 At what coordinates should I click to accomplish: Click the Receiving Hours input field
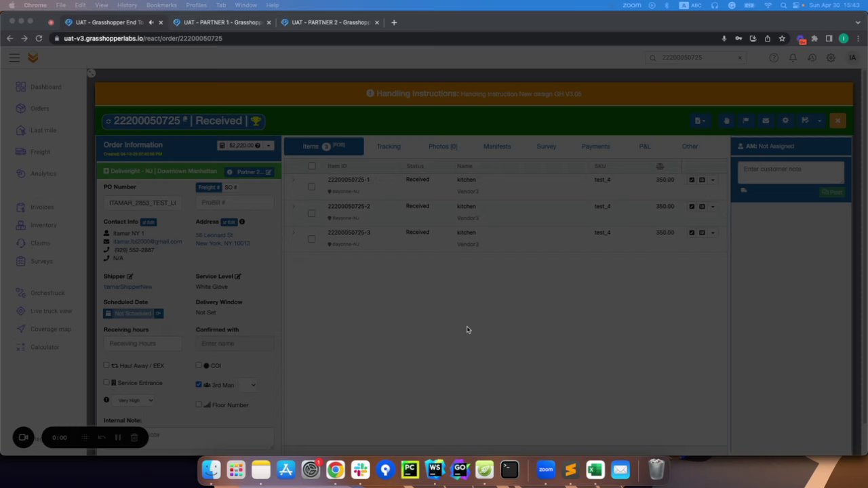(142, 344)
